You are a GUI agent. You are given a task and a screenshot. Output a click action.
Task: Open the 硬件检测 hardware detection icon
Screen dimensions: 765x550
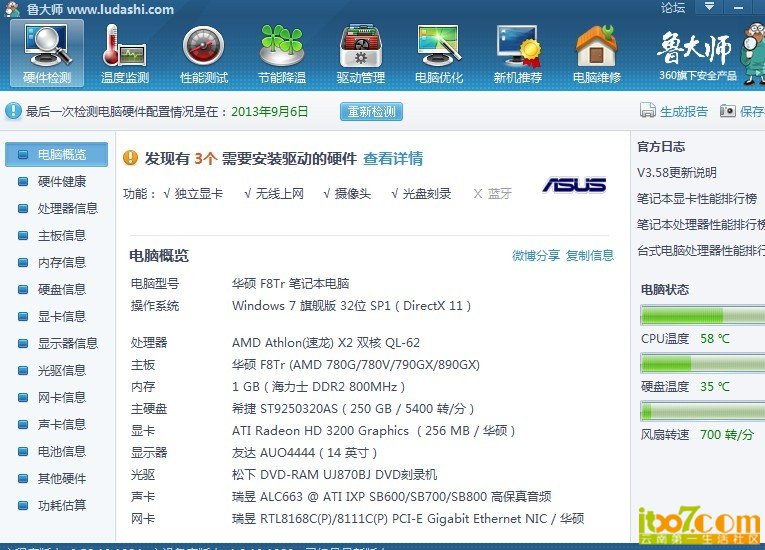point(47,54)
